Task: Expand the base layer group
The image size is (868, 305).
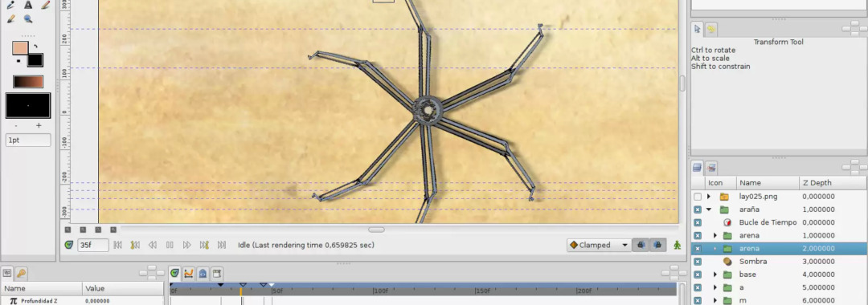Action: coord(714,274)
